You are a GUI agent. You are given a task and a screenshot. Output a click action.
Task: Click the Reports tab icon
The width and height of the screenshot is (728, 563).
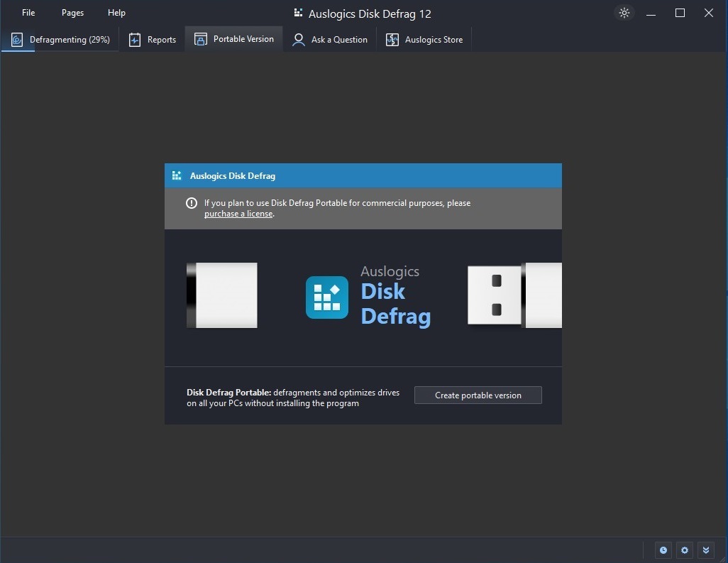[135, 40]
